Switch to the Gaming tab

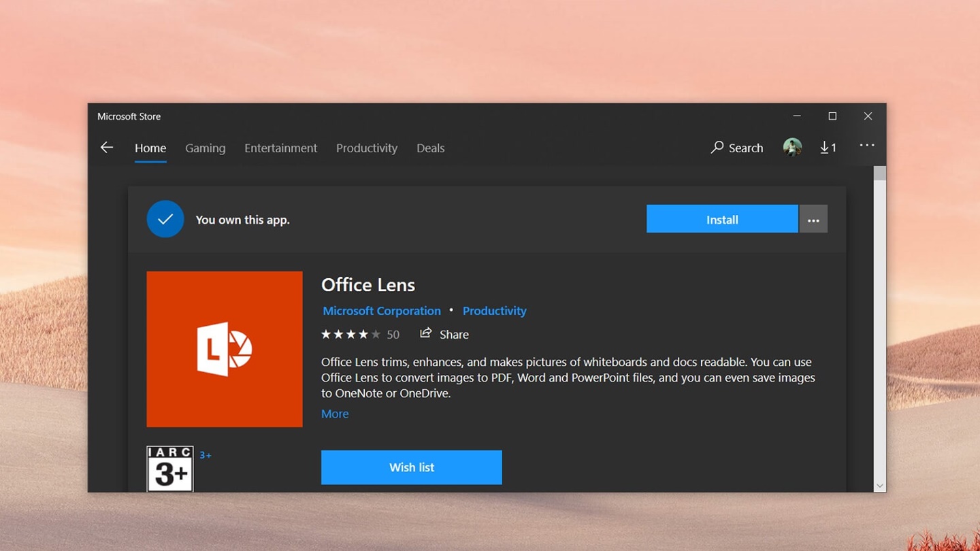(x=205, y=148)
